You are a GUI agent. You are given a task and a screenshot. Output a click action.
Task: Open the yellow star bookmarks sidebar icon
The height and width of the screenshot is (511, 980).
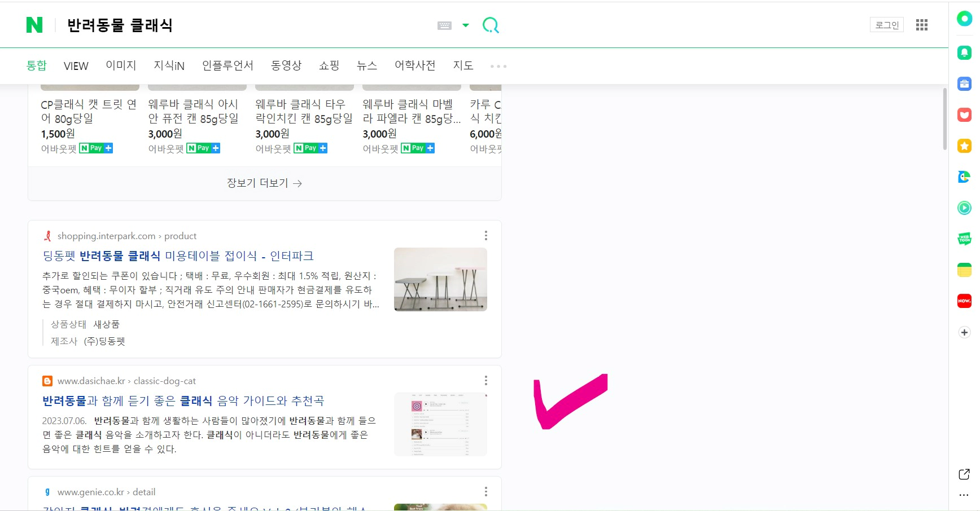pos(964,146)
